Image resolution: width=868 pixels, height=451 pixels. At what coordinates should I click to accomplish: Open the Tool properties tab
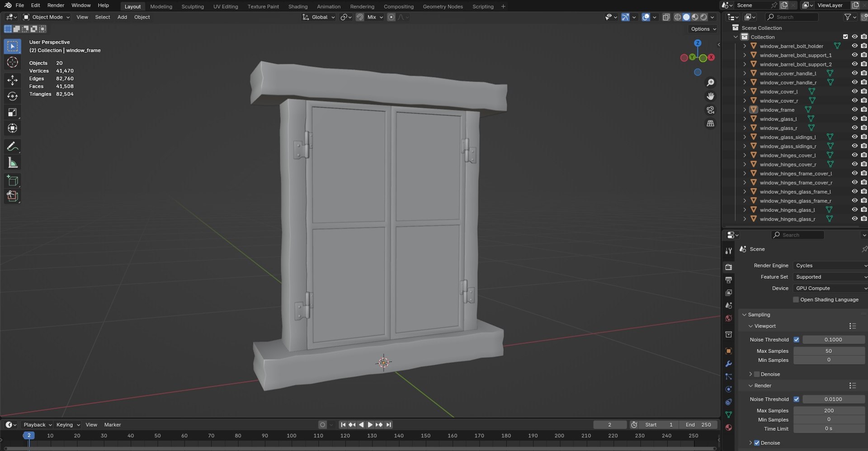click(728, 251)
